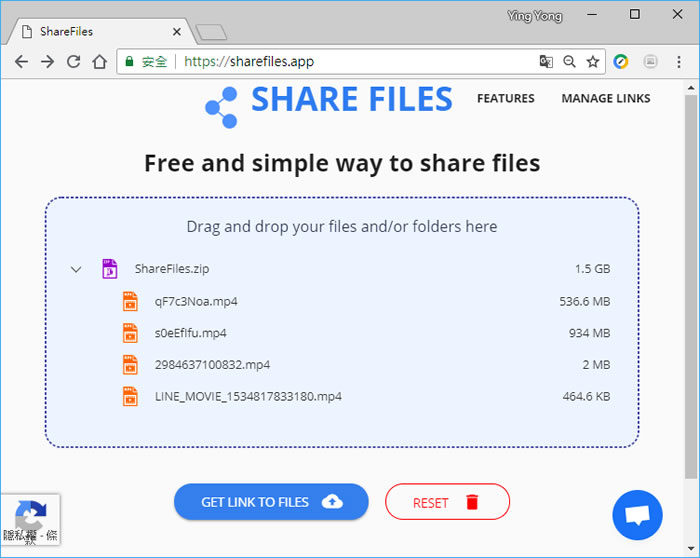Image resolution: width=700 pixels, height=558 pixels.
Task: Click GET LINK TO FILES button
Action: [271, 502]
